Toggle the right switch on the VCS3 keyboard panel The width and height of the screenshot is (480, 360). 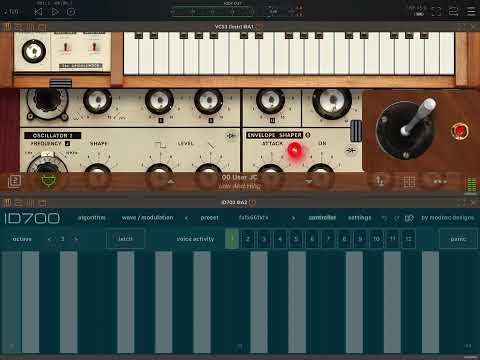94,48
